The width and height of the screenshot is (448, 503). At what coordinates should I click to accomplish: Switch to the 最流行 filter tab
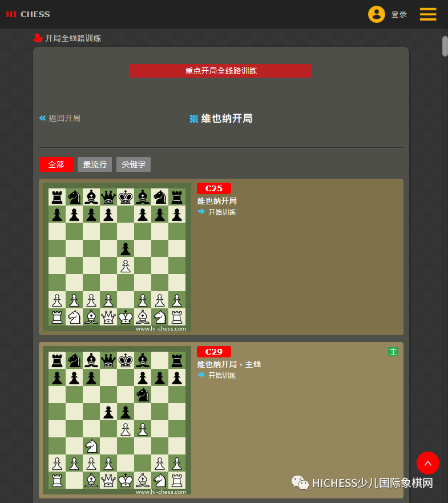tap(95, 164)
